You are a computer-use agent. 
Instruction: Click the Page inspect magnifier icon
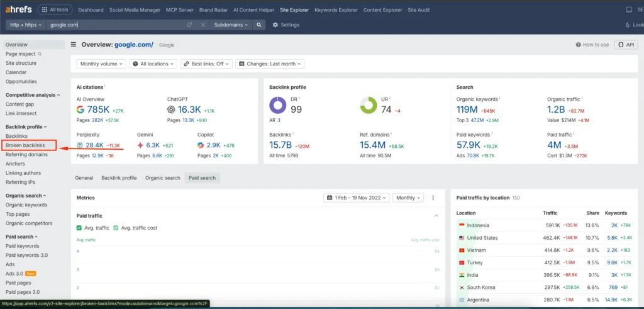point(40,54)
